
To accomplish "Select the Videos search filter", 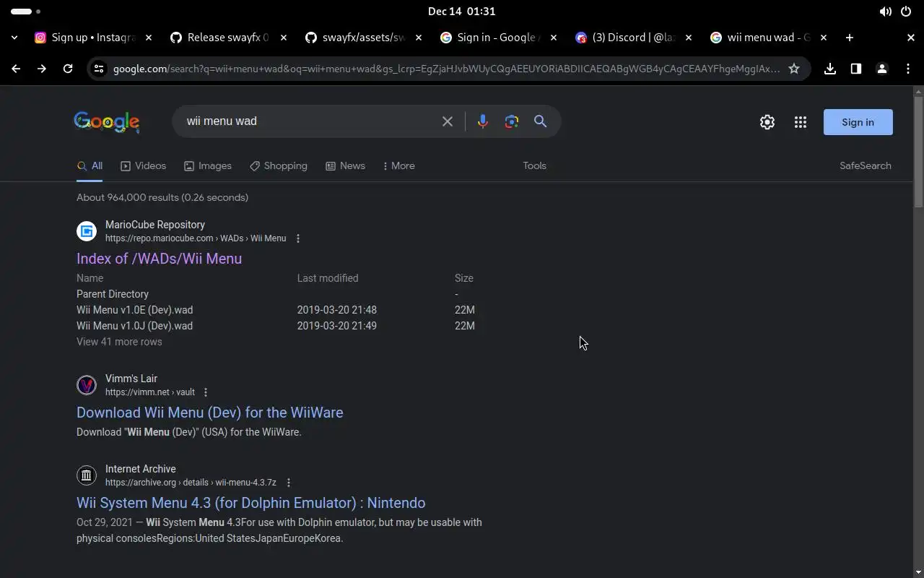I will click(143, 166).
